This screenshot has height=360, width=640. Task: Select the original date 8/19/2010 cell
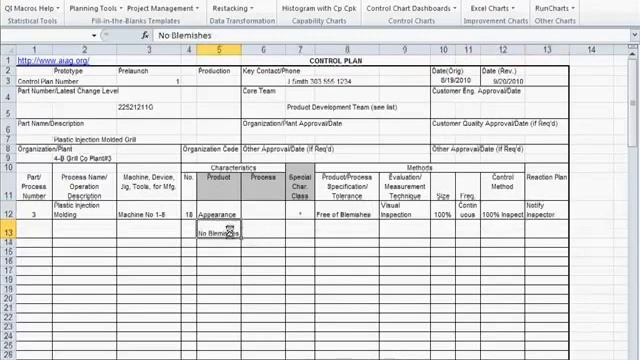click(x=456, y=80)
